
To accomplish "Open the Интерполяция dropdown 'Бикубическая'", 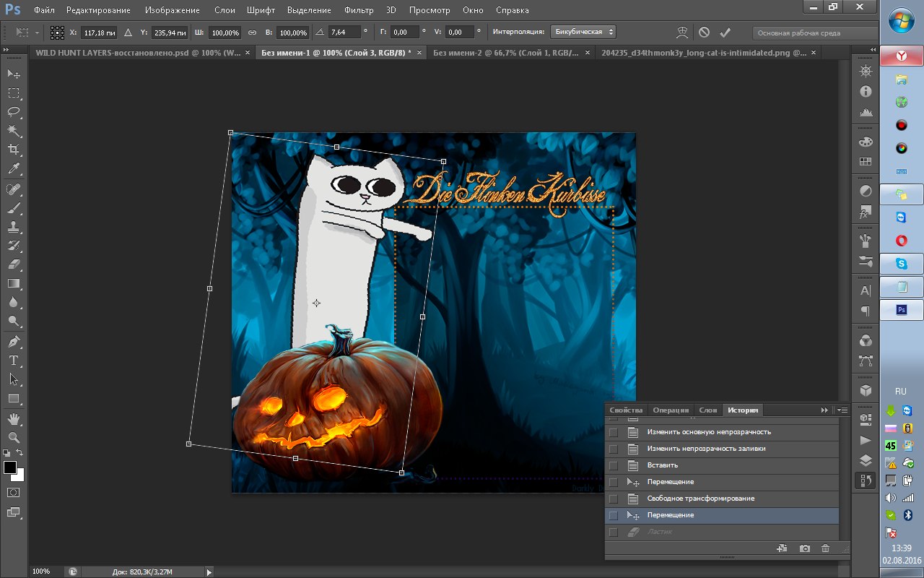I will coord(583,33).
